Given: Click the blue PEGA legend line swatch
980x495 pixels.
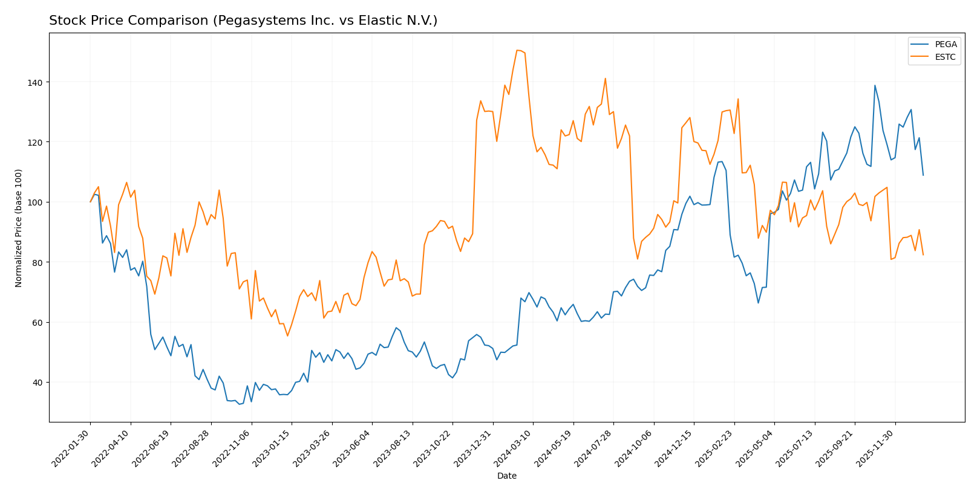Looking at the screenshot, I should click(921, 44).
